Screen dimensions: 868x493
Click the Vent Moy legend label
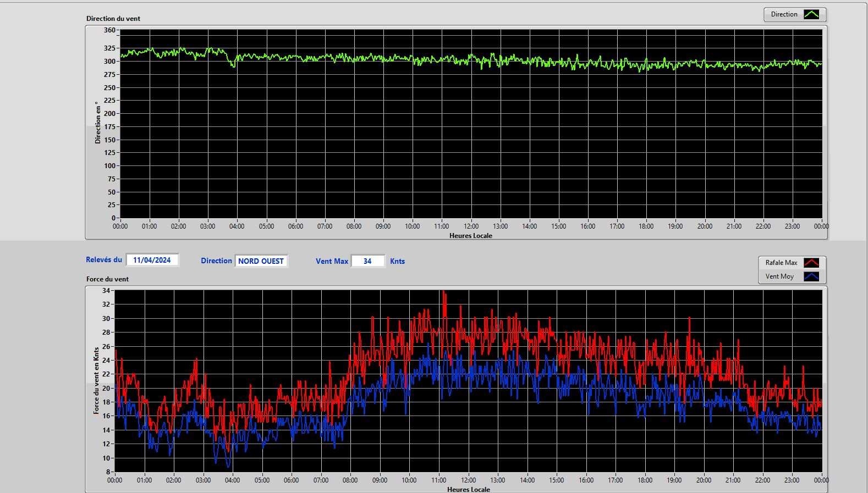779,276
